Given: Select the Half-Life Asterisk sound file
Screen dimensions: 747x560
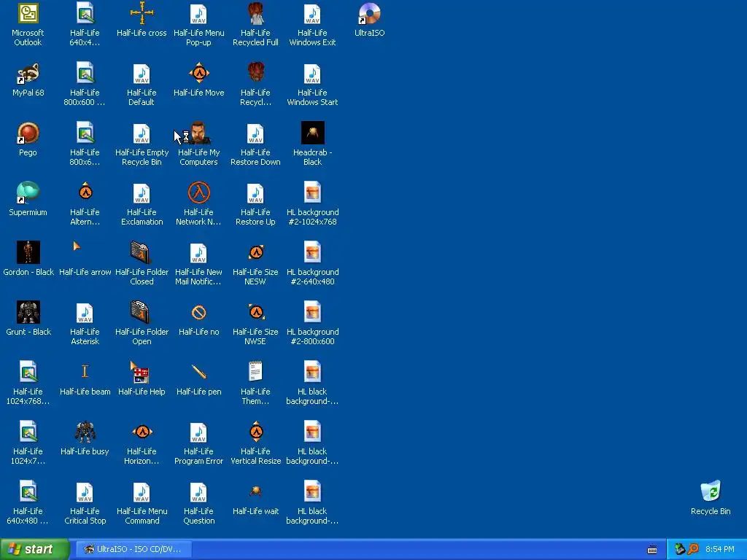Looking at the screenshot, I should (x=85, y=323).
